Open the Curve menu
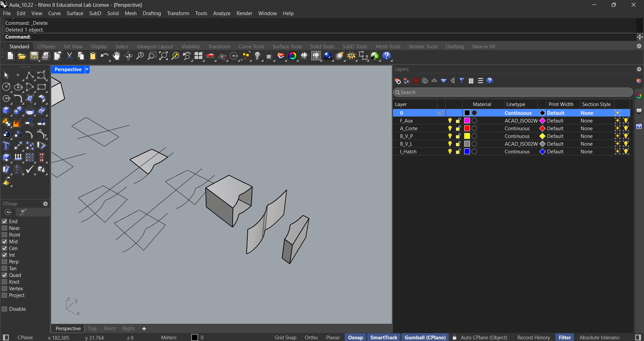The image size is (644, 341). 54,13
